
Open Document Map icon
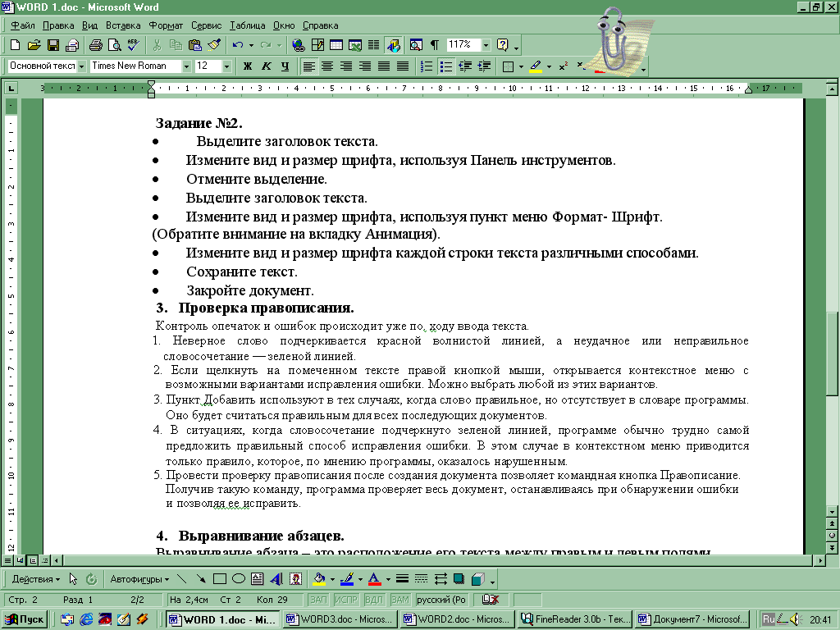(x=416, y=45)
